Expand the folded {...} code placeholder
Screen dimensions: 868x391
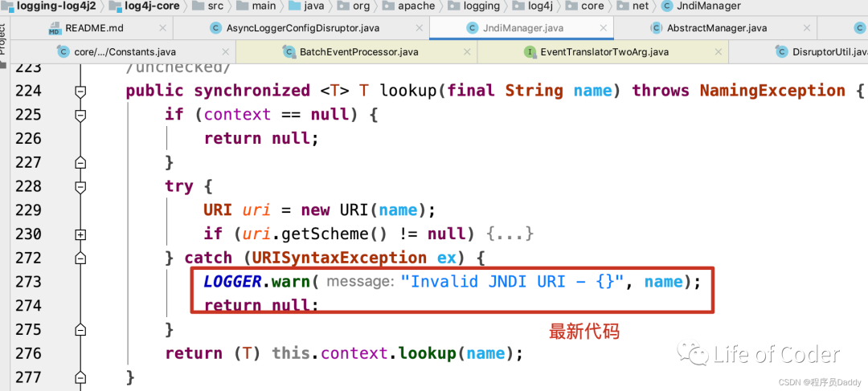[x=510, y=234]
